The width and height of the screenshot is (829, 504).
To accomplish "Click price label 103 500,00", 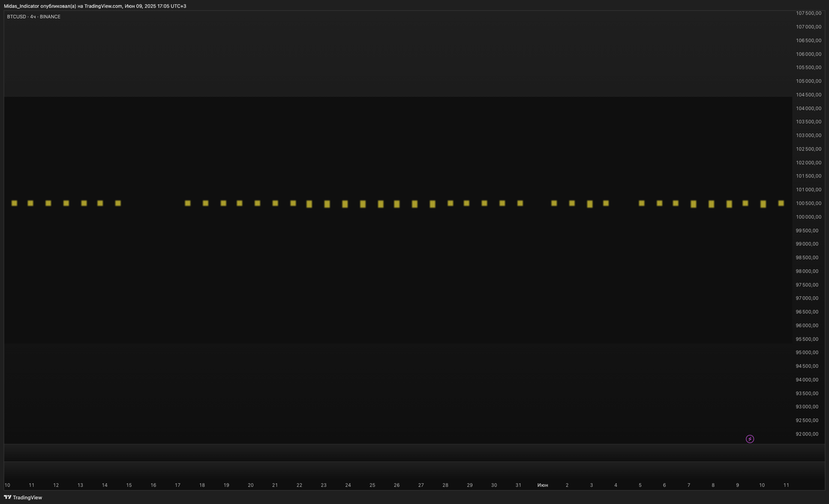I will [808, 122].
